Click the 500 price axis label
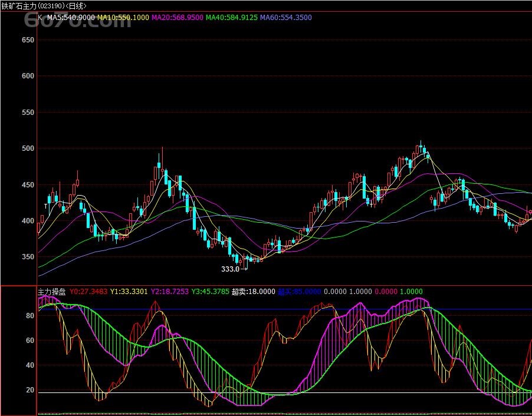Image resolution: width=532 pixels, height=416 pixels. tap(28, 148)
